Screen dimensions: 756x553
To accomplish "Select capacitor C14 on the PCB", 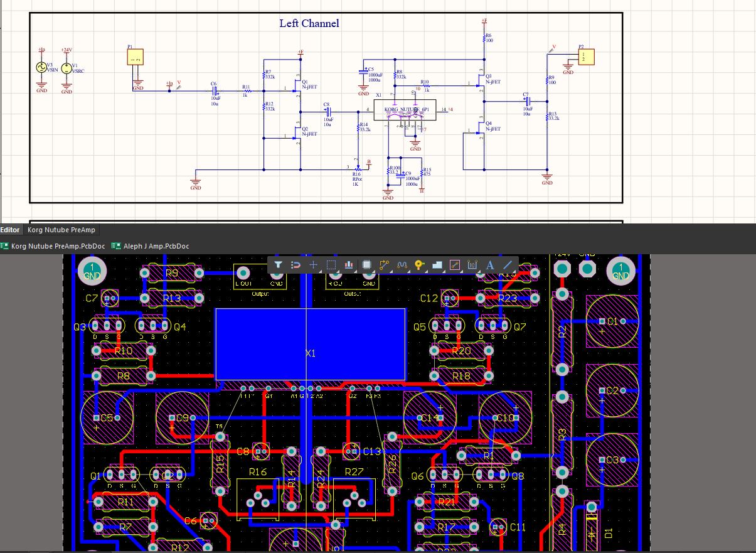I will point(430,418).
